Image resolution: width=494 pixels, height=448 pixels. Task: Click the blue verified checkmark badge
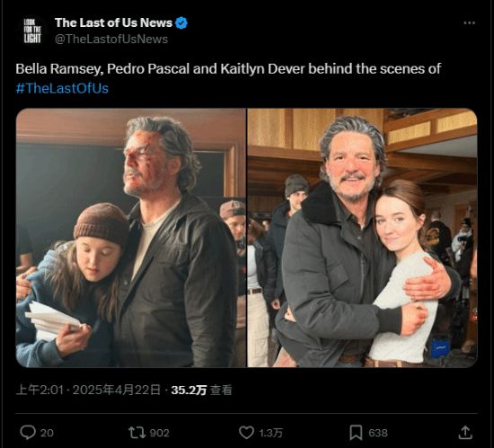181,23
